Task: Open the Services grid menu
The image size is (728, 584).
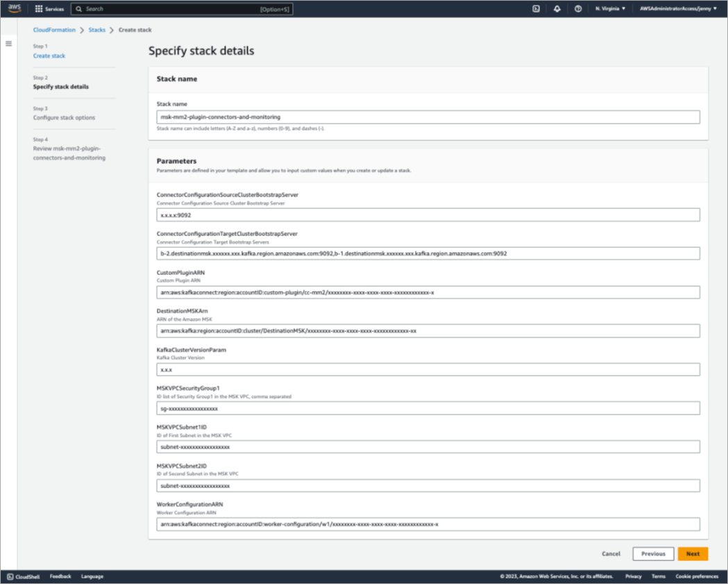Action: point(49,9)
